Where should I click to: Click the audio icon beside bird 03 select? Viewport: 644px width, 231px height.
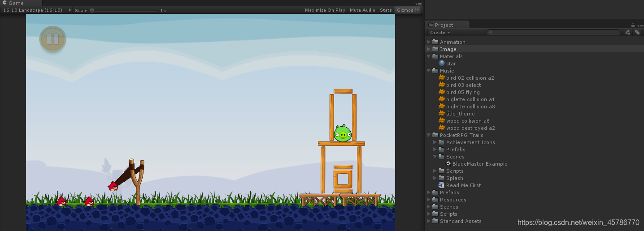442,85
